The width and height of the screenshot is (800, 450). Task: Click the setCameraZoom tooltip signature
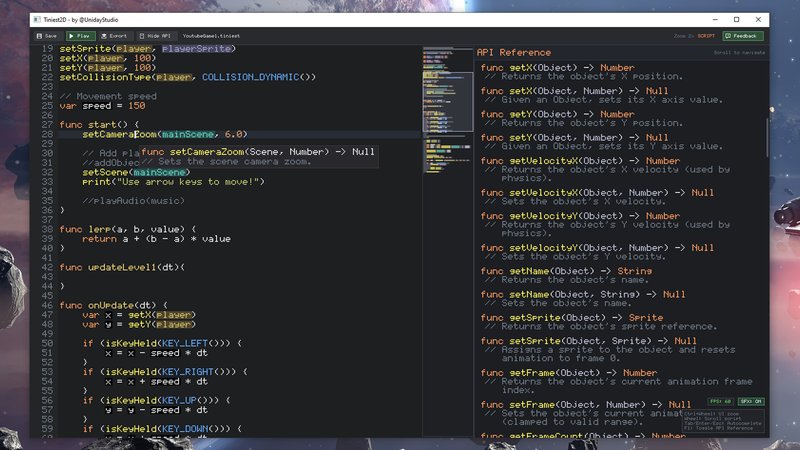tap(258, 152)
